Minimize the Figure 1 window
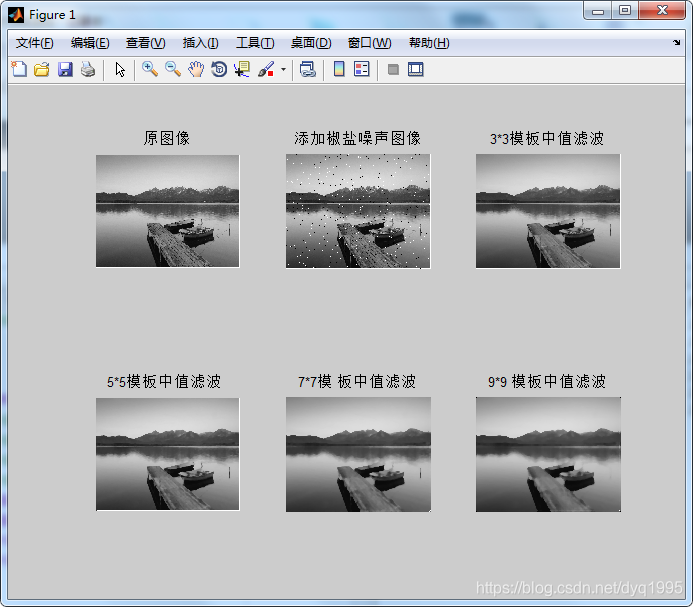The height and width of the screenshot is (607, 693). tap(598, 11)
